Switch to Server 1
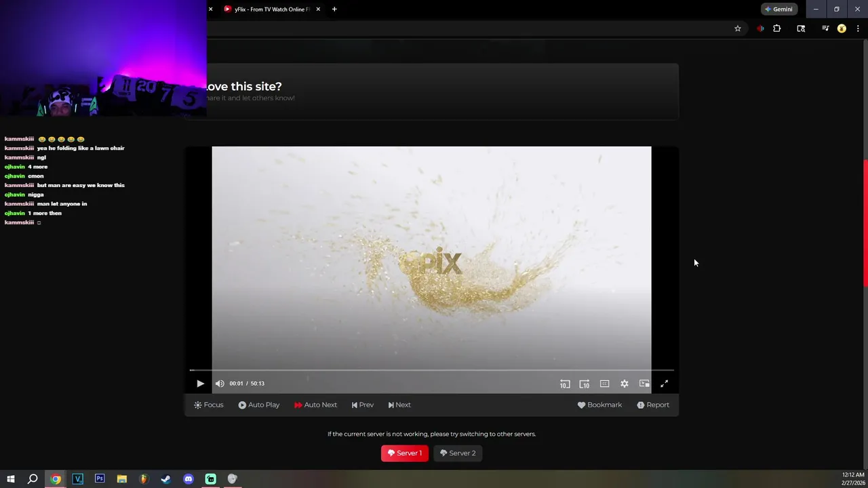Viewport: 868px width, 488px height. click(x=405, y=453)
